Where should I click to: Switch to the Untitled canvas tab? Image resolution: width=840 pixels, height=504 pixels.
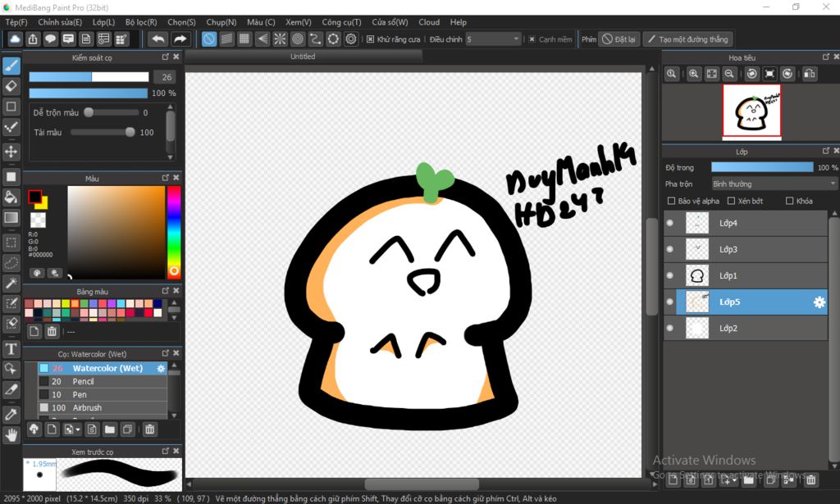[304, 57]
